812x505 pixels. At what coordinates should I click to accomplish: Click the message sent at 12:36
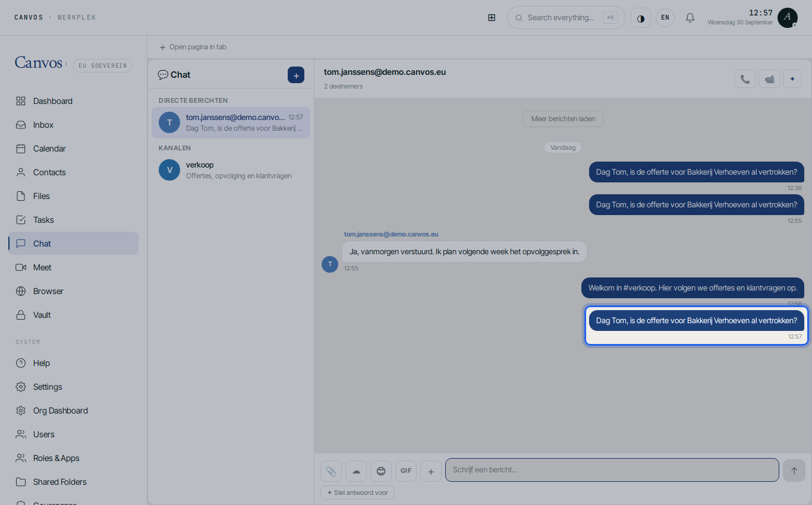[697, 172]
